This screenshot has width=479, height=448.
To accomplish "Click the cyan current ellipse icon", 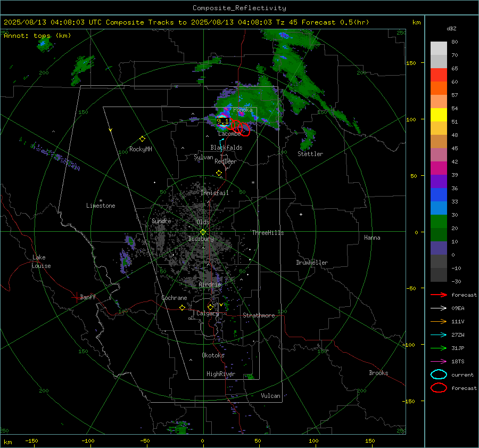I will [439, 374].
